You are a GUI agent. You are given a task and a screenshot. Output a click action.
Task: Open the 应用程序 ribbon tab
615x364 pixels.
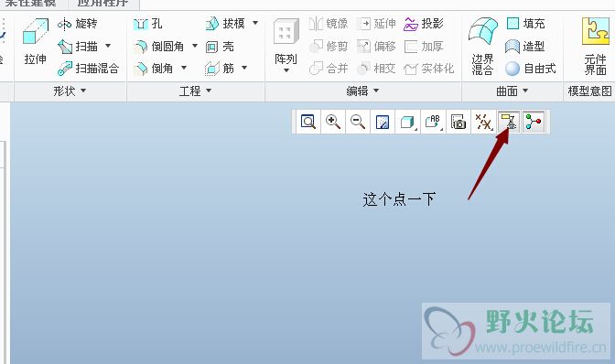(x=102, y=3)
